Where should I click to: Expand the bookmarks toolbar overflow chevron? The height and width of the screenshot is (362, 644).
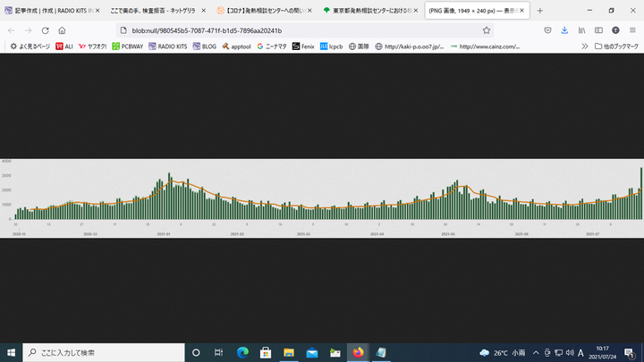point(583,46)
